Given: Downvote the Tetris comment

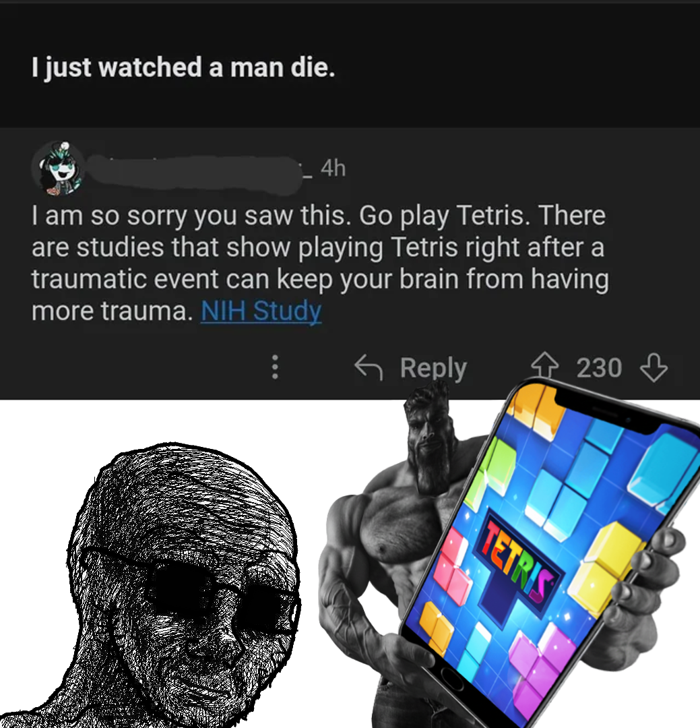Looking at the screenshot, I should pos(654,367).
